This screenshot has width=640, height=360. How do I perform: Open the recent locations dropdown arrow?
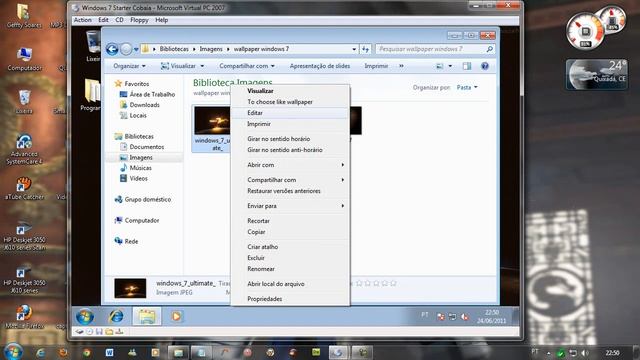[136, 49]
